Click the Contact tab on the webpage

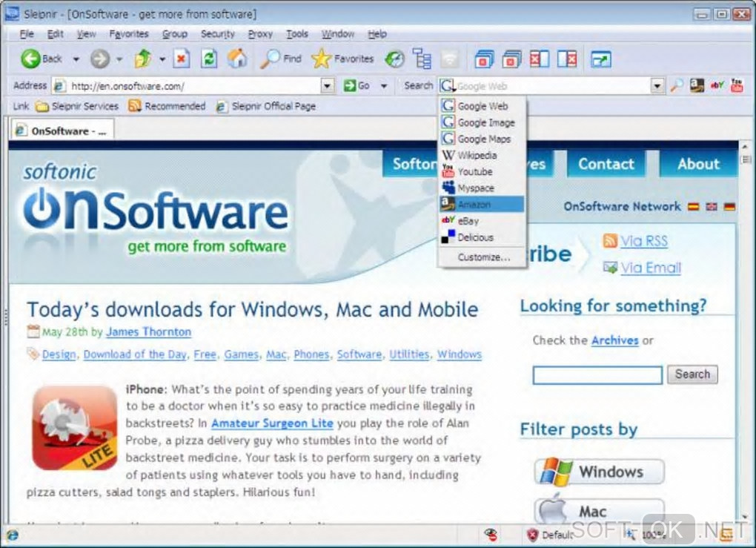click(606, 164)
